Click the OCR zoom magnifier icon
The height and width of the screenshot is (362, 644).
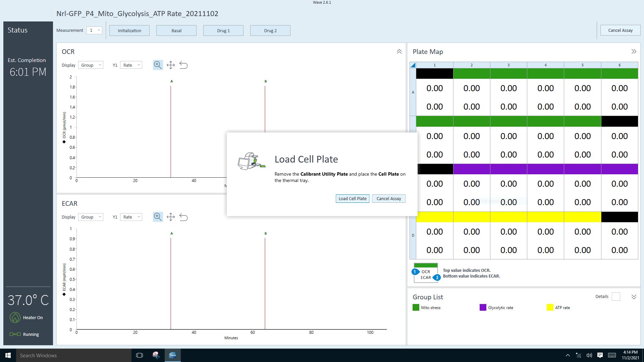point(158,65)
